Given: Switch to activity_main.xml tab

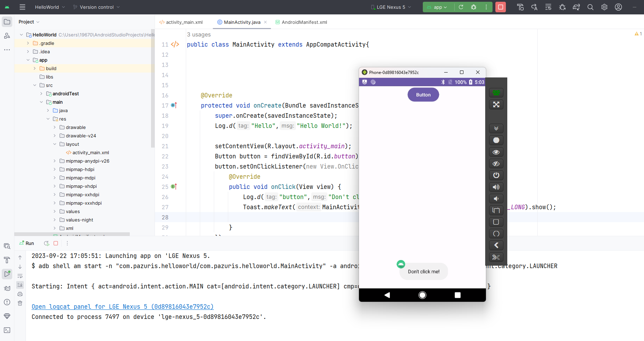Looking at the screenshot, I should point(181,22).
